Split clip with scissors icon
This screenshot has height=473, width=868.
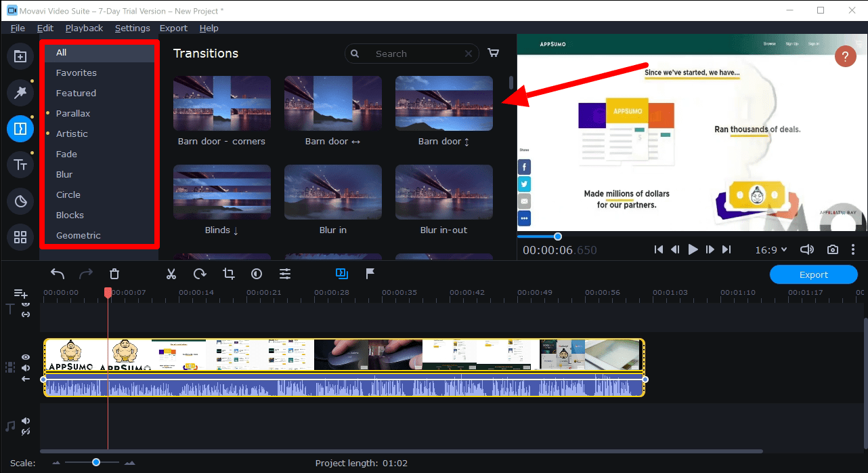pyautogui.click(x=171, y=274)
